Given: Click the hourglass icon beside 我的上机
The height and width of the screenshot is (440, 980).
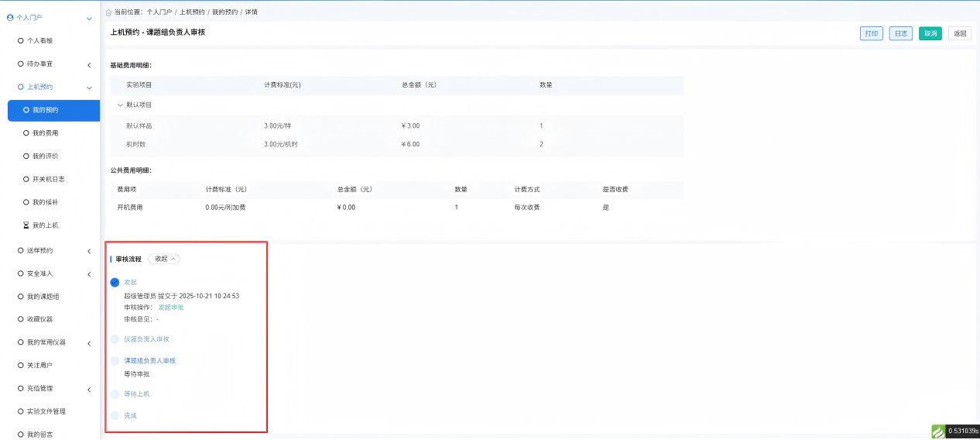Looking at the screenshot, I should point(26,225).
